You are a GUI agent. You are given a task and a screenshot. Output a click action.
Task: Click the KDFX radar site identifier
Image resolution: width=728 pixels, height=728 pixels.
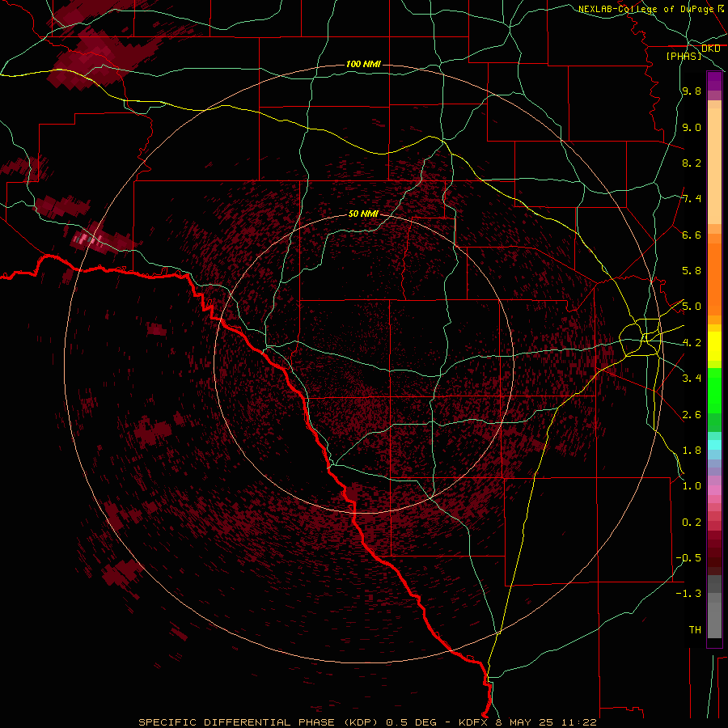coord(474,722)
